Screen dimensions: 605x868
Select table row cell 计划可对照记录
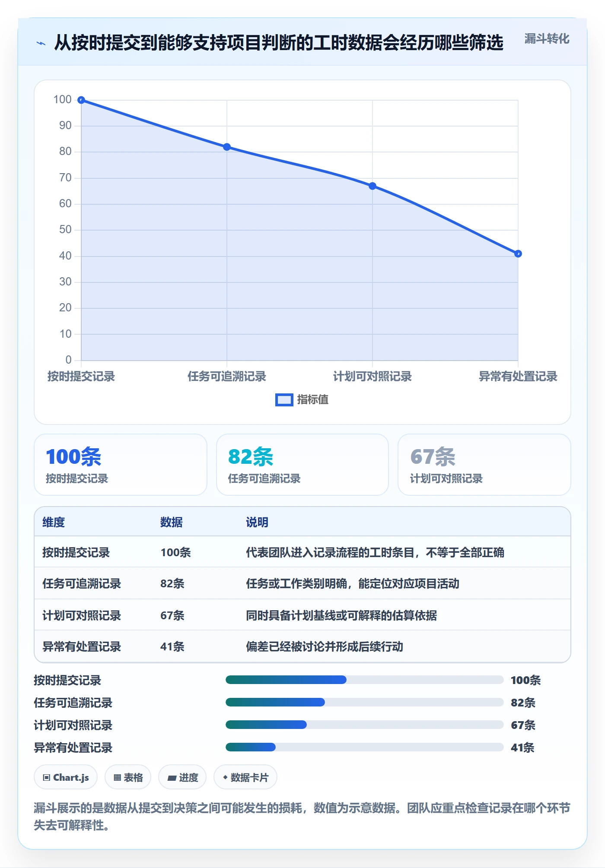[82, 616]
